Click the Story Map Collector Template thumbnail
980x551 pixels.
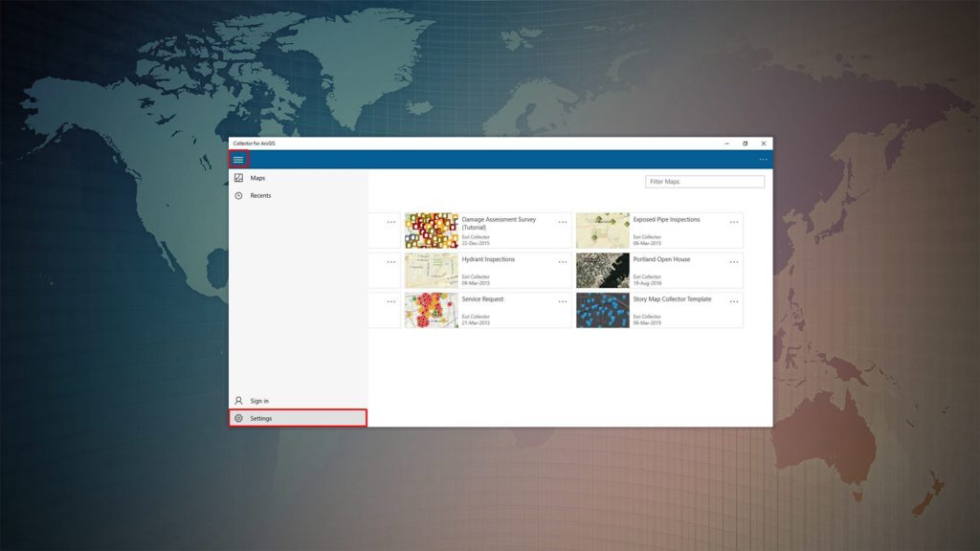click(603, 310)
